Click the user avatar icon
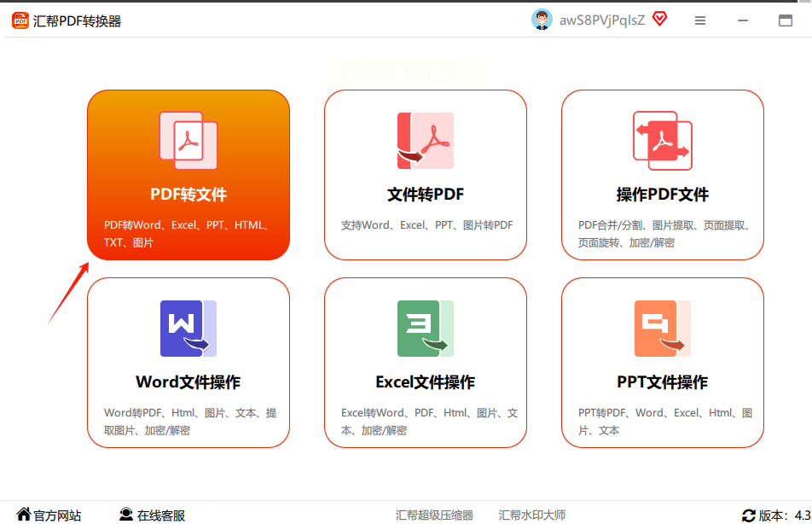The height and width of the screenshot is (524, 812). tap(542, 20)
